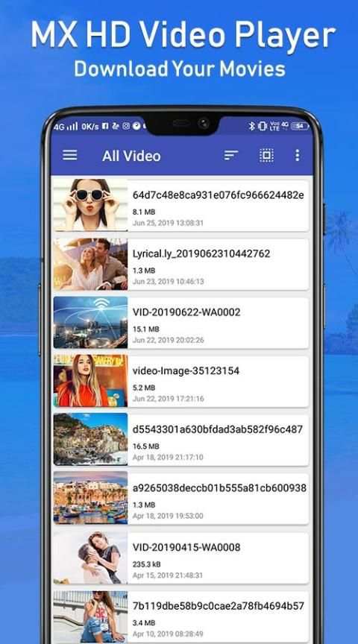Select the VID-20190415-WA0008 title

coord(186,547)
